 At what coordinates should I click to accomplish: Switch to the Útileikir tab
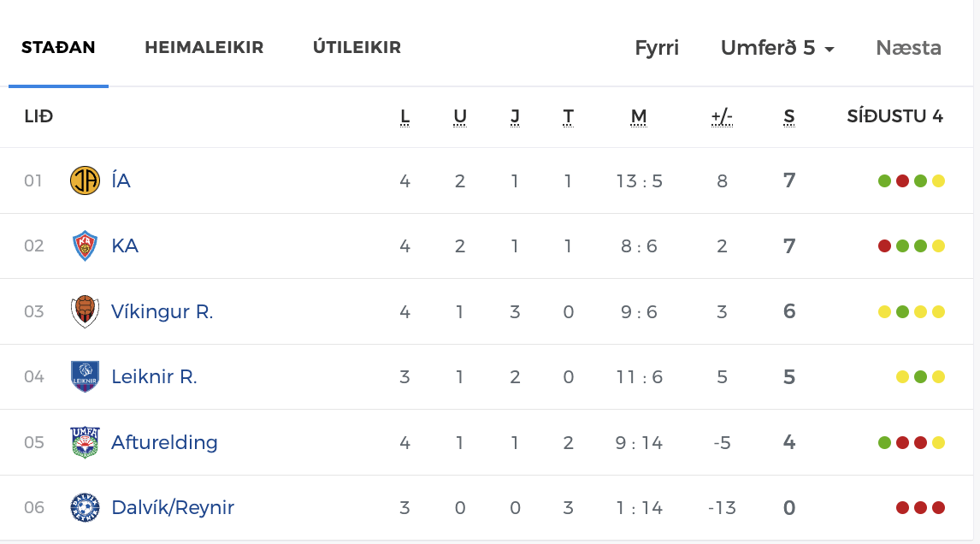(x=357, y=48)
